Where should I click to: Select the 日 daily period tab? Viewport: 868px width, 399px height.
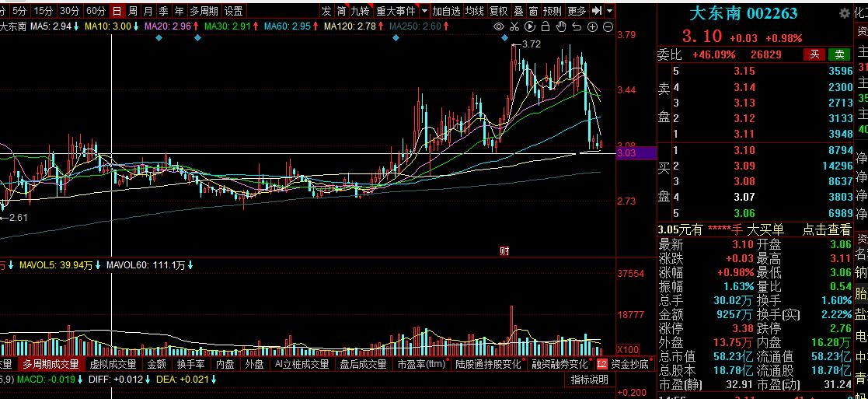pos(117,11)
